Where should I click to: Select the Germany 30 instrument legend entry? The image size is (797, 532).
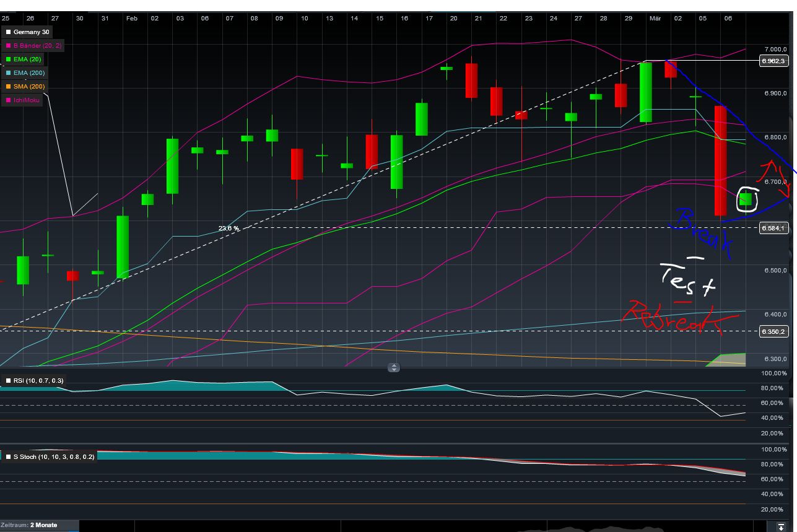pyautogui.click(x=30, y=31)
